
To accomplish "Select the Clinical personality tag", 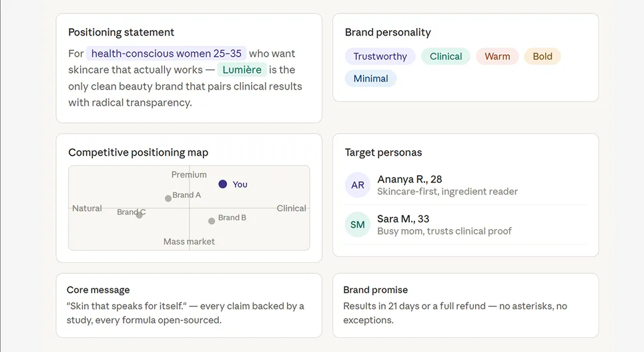I will (446, 56).
